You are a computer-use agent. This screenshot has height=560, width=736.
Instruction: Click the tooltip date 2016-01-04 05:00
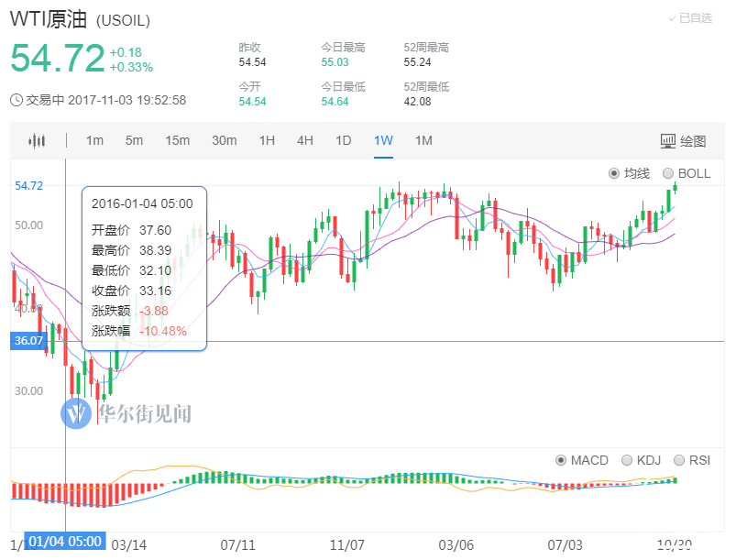tap(142, 203)
